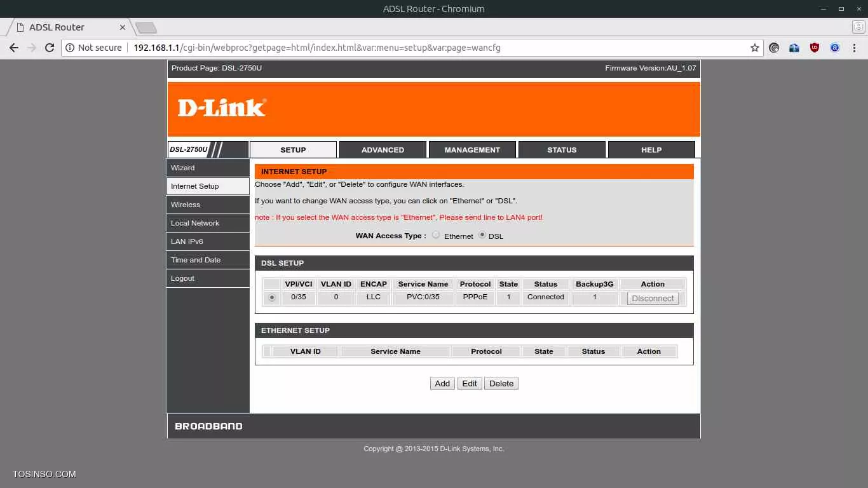Open the MANAGEMENT tab
The image size is (868, 488).
pos(472,150)
